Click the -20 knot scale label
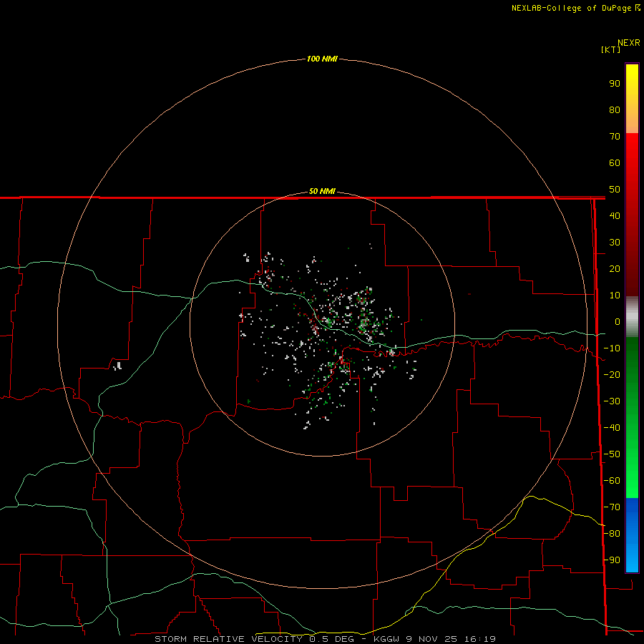Viewport: 644px width, 644px height. pos(612,374)
